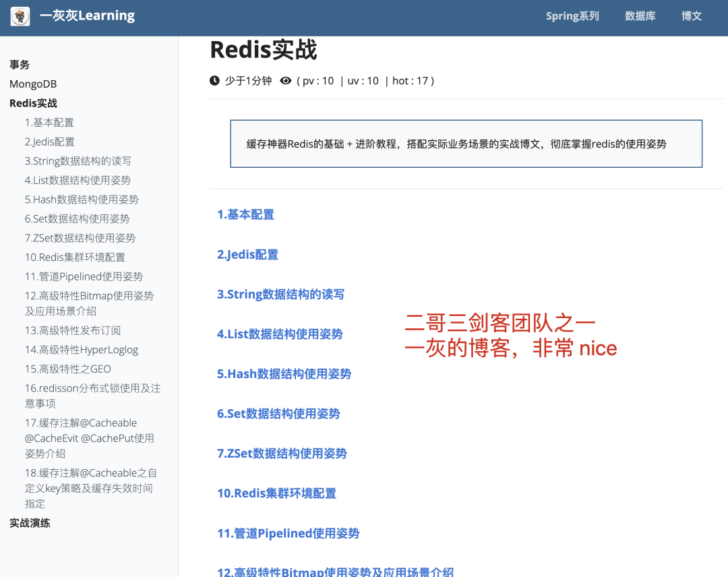728x577 pixels.
Task: Open main link 4.List数据结构使用姿势
Action: [x=280, y=334]
